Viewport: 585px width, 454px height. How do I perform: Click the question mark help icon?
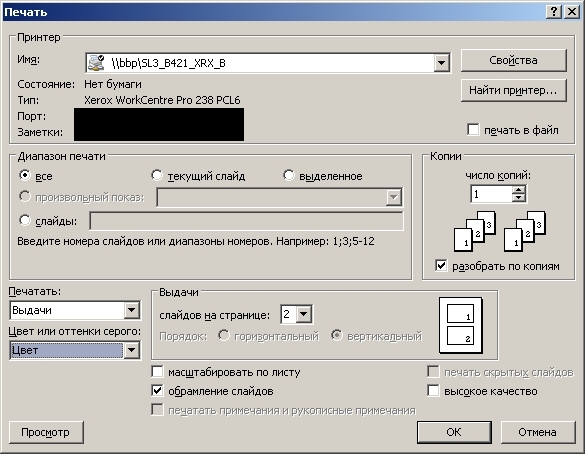(x=554, y=12)
